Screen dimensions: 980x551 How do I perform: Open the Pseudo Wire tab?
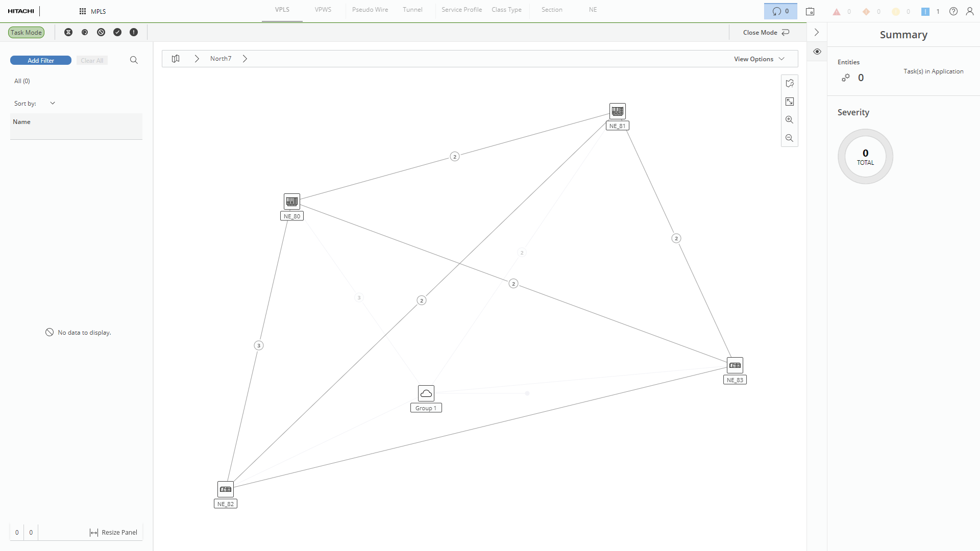point(370,10)
